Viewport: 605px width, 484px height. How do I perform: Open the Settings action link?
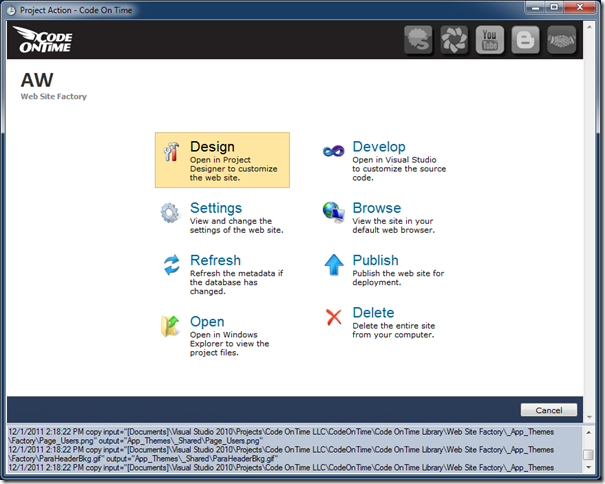click(x=216, y=208)
